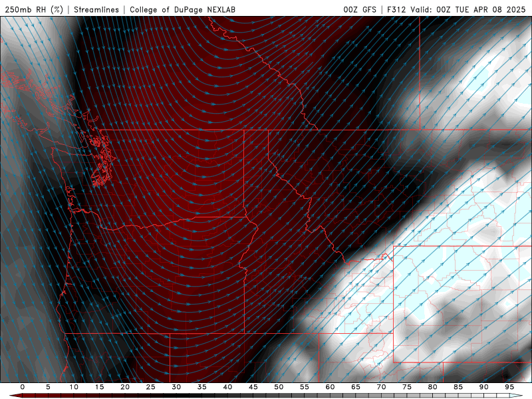
Task: Select the "F312" forecast hour label
Action: pyautogui.click(x=396, y=9)
